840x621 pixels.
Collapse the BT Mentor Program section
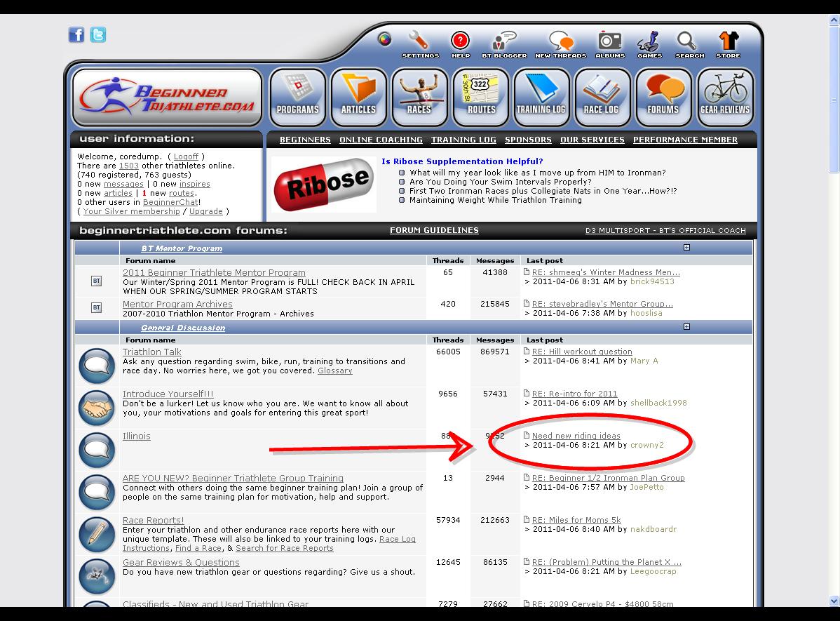coord(686,247)
